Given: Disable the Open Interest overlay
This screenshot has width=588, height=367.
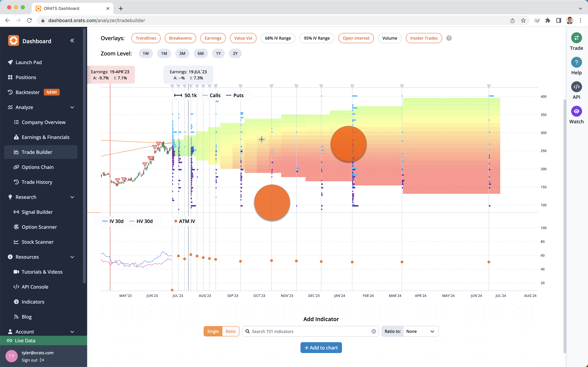Looking at the screenshot, I should pos(356,38).
